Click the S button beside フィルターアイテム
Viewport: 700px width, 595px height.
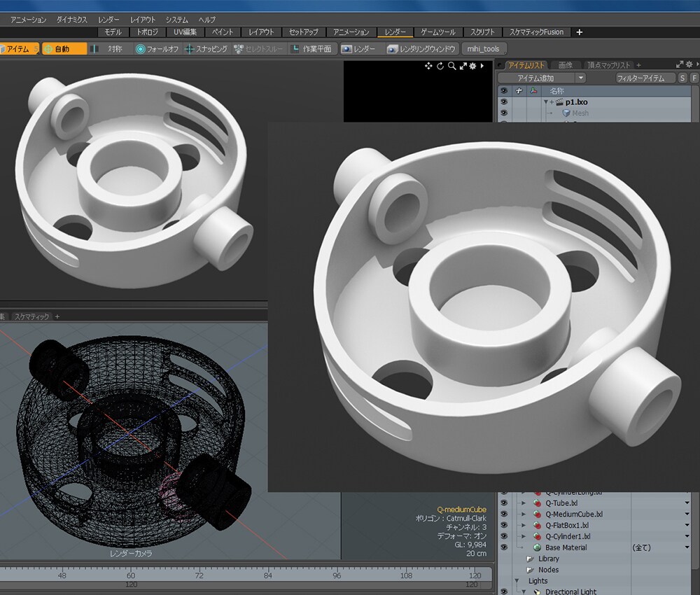pyautogui.click(x=682, y=78)
